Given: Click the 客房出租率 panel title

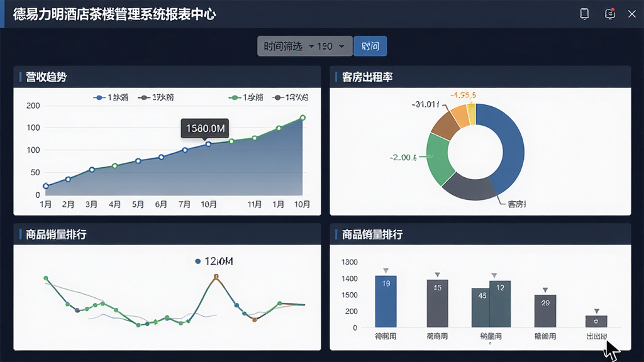Looking at the screenshot, I should 367,77.
